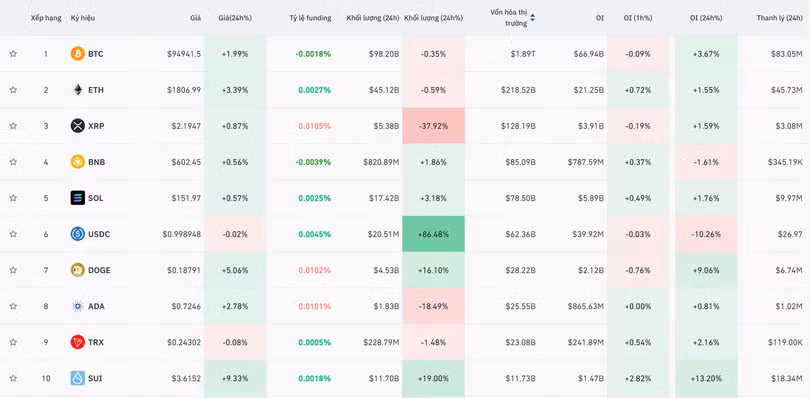Sort by OI column header
Viewport: 810px width, 398px height.
[599, 18]
